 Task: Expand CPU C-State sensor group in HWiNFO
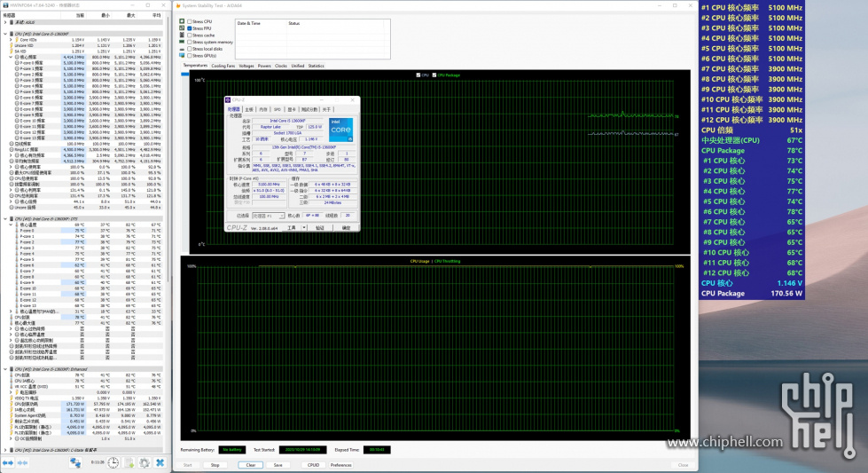click(x=5, y=450)
